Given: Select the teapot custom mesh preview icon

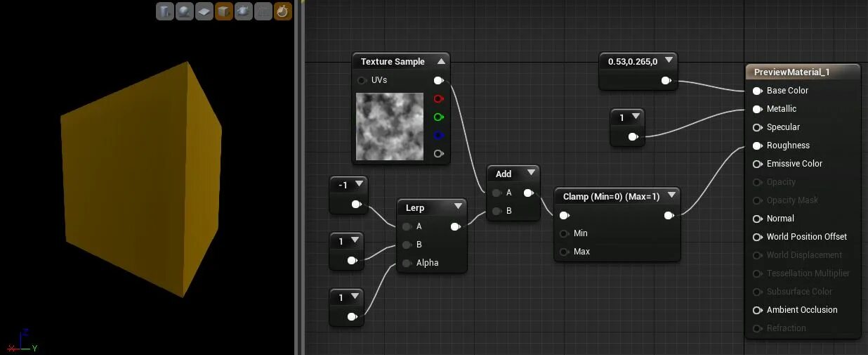Looking at the screenshot, I should point(244,11).
